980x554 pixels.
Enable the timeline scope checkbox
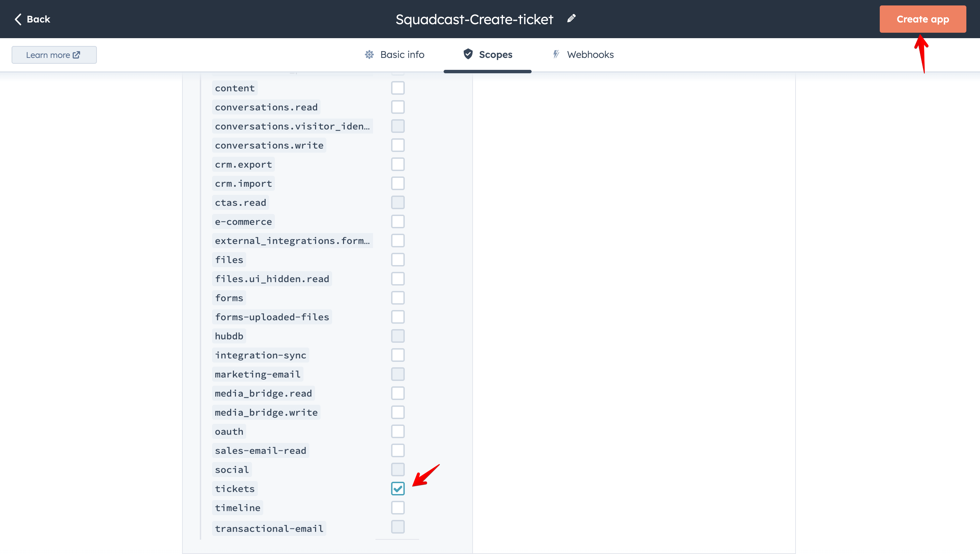coord(398,508)
